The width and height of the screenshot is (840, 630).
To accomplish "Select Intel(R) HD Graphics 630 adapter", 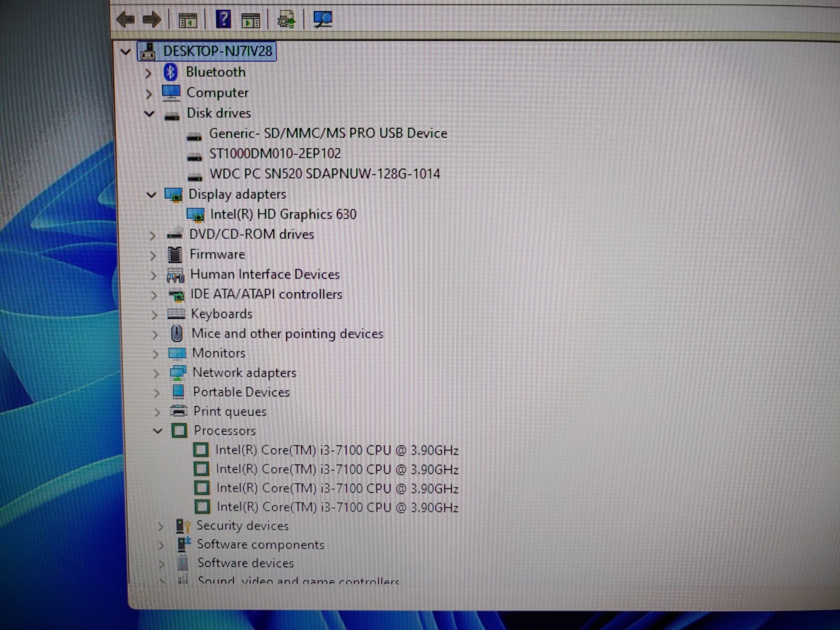I will pyautogui.click(x=283, y=215).
